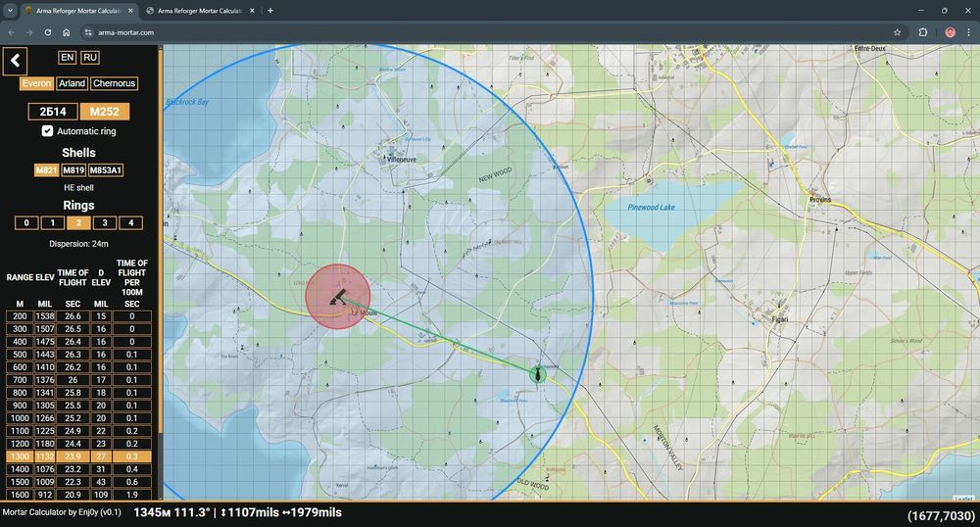
Task: Select the M853A1 shell
Action: (106, 169)
